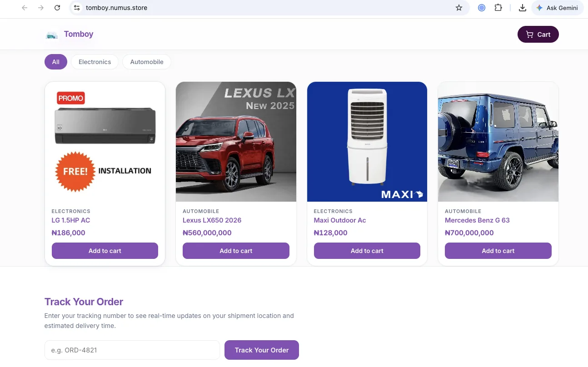Bookmark this page with the star icon
Image resolution: width=588 pixels, height=367 pixels.
[x=459, y=8]
